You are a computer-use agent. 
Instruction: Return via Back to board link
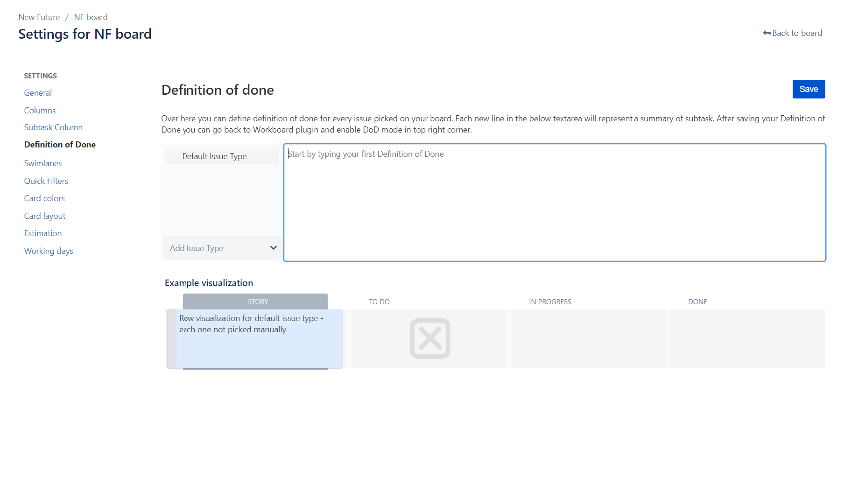793,33
